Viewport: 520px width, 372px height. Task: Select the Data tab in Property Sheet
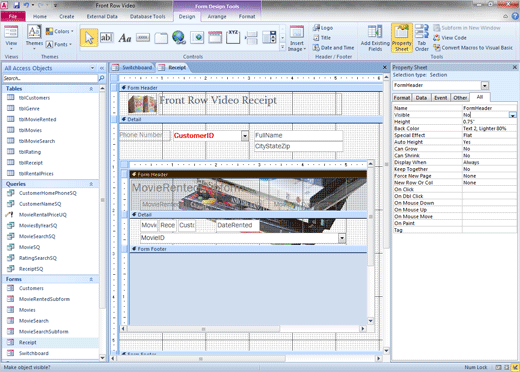[x=421, y=98]
